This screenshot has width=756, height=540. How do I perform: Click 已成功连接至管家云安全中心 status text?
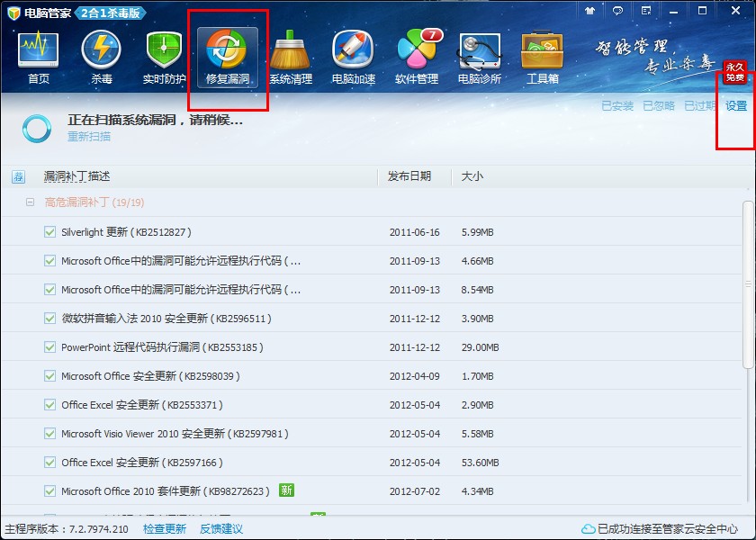[668, 529]
